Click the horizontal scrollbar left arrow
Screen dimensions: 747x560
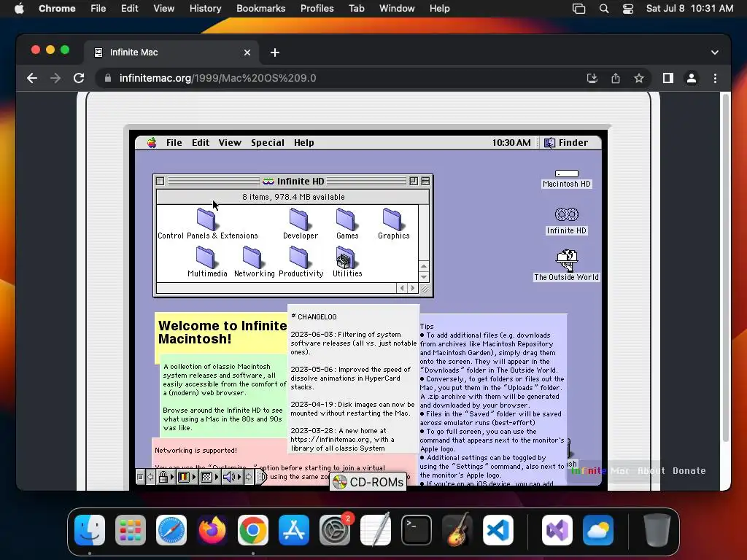(x=402, y=288)
